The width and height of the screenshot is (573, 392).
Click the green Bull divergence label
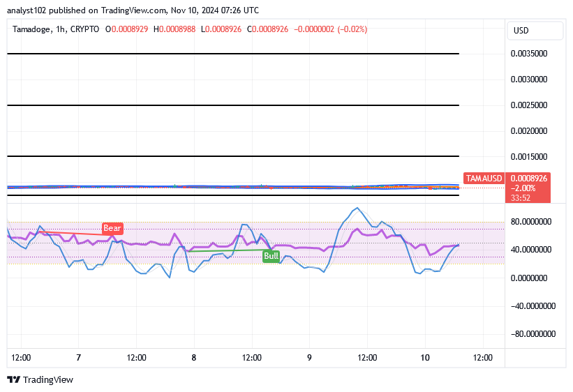(x=271, y=256)
